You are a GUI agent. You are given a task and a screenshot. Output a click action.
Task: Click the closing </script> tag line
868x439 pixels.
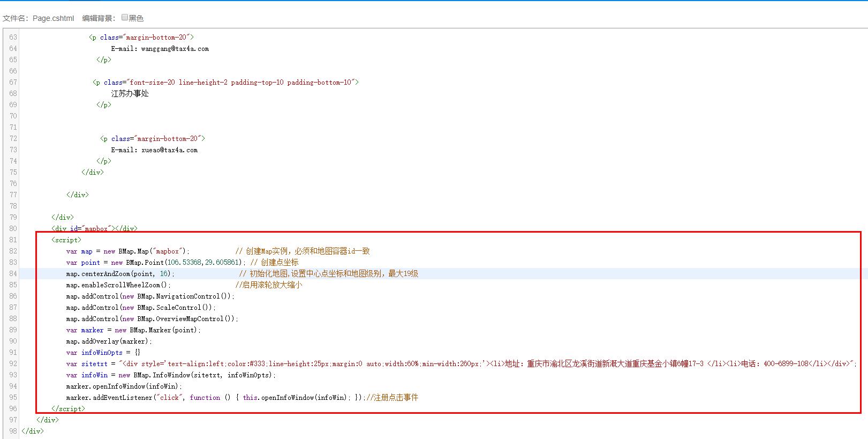tap(68, 408)
